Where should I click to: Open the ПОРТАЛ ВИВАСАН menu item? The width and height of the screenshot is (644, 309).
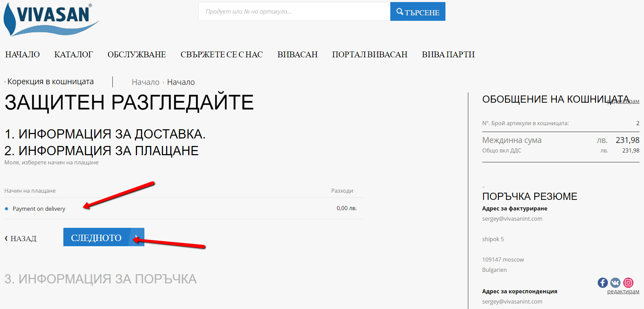point(370,55)
